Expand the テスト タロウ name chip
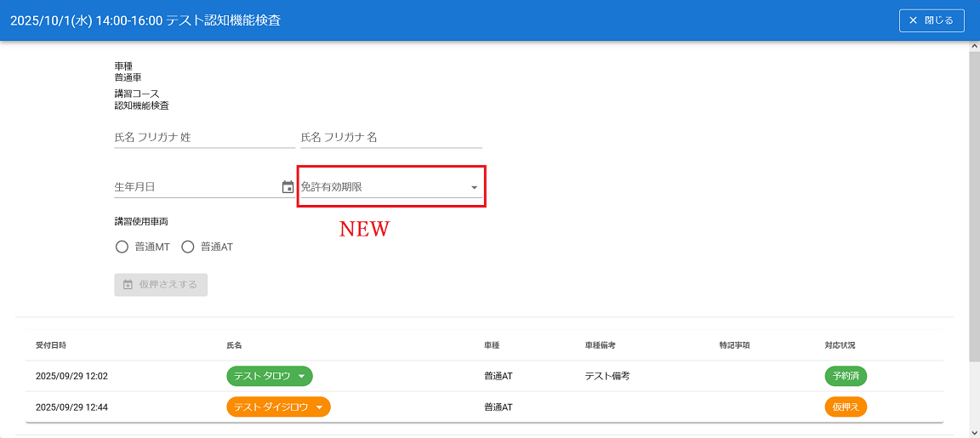The width and height of the screenshot is (980, 438). pyautogui.click(x=270, y=376)
